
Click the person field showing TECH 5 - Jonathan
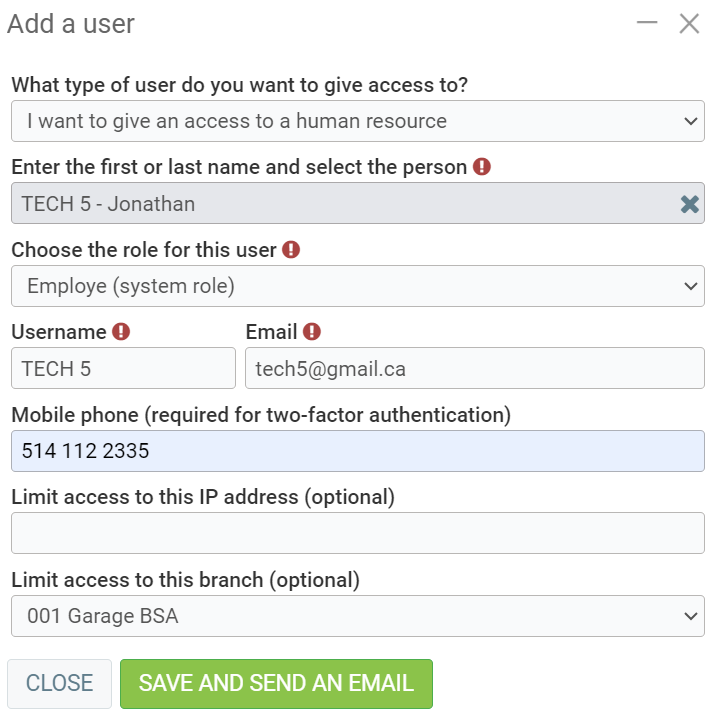click(340, 204)
